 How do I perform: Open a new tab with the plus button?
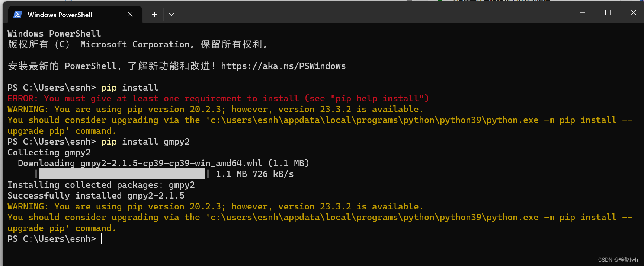click(x=154, y=15)
